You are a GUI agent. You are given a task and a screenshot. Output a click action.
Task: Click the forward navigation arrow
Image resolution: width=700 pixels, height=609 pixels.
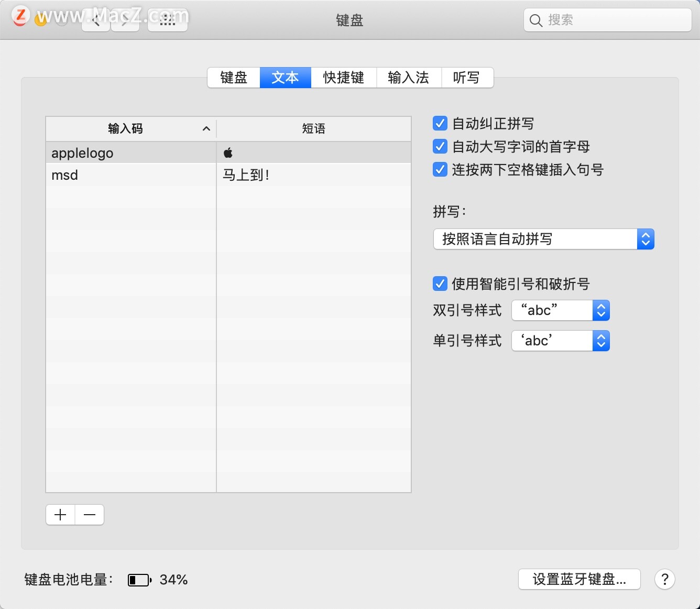pos(125,20)
